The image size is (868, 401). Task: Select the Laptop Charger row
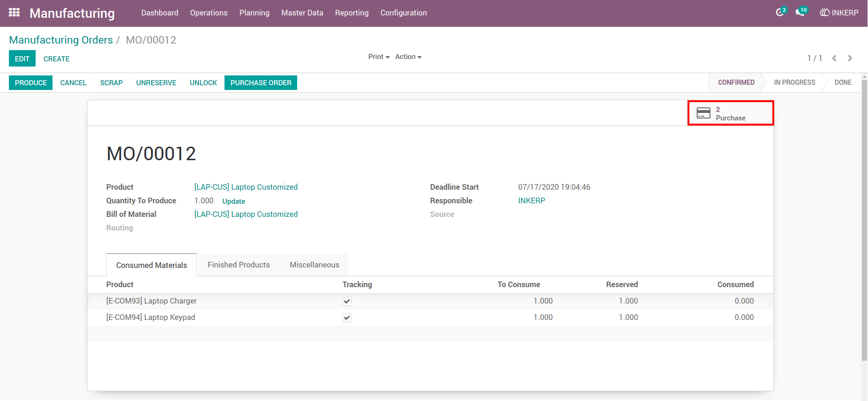(x=430, y=301)
